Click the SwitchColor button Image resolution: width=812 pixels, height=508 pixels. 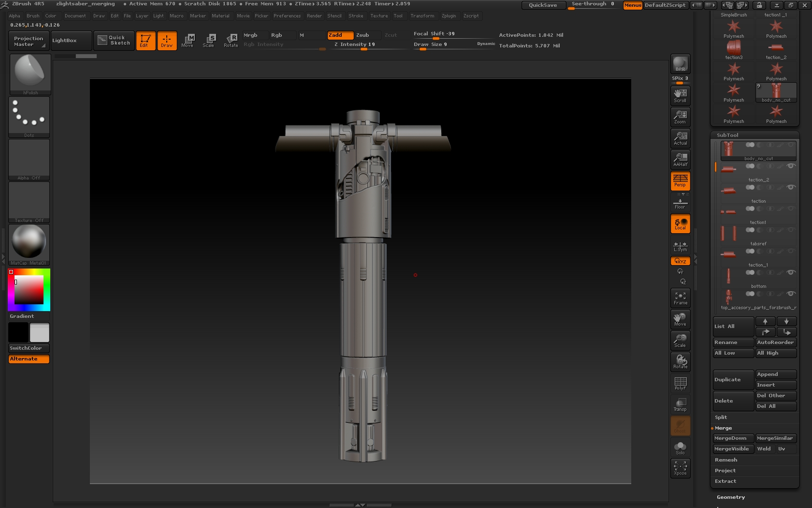29,348
